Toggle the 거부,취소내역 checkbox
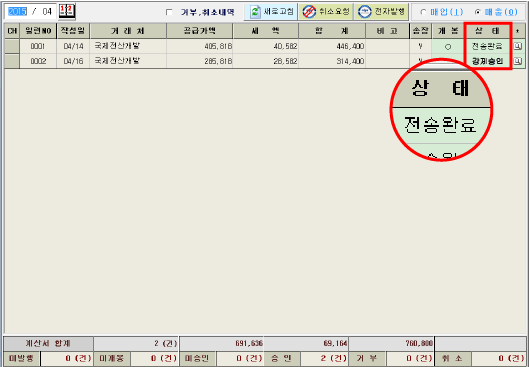The width and height of the screenshot is (529, 367). [x=169, y=12]
